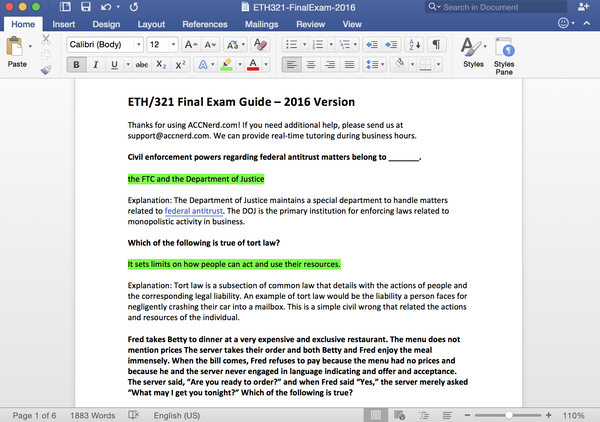Toggle Italic formatting

click(x=95, y=65)
